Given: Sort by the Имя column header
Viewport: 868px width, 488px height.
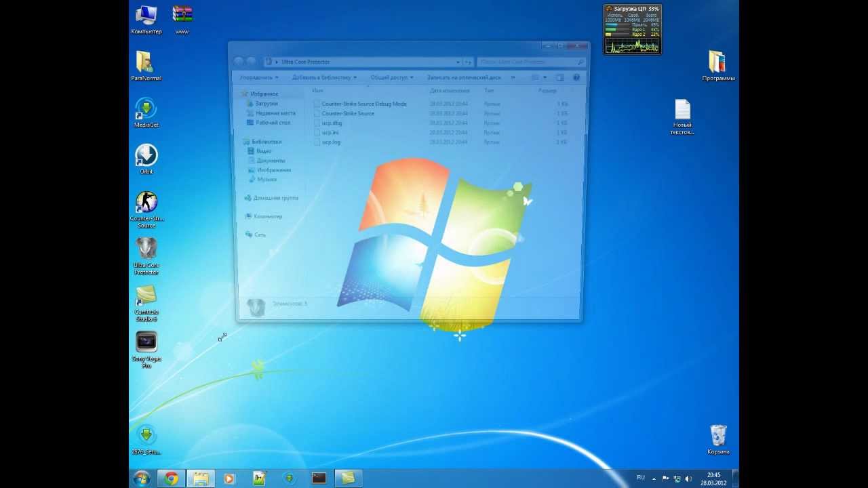Looking at the screenshot, I should [317, 90].
